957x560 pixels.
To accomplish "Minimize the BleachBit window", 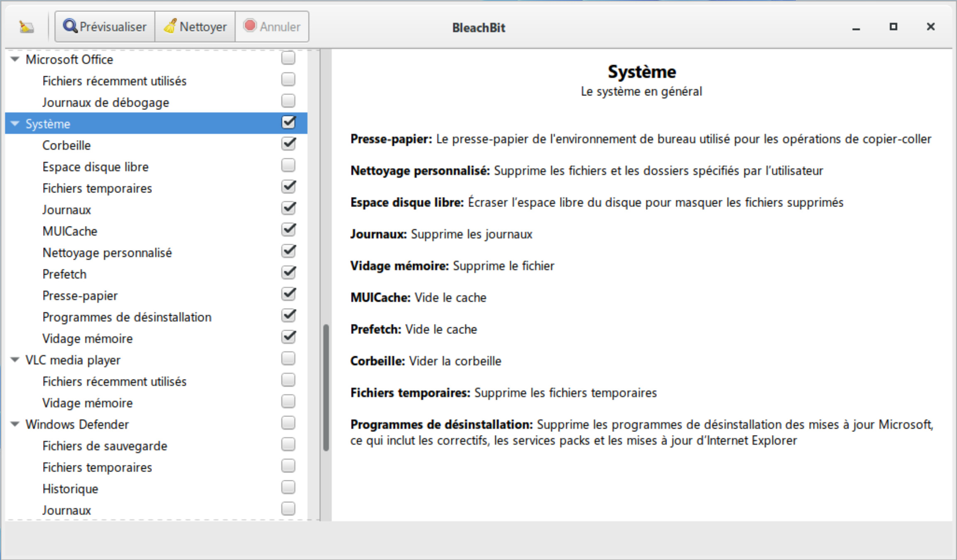I will point(856,28).
